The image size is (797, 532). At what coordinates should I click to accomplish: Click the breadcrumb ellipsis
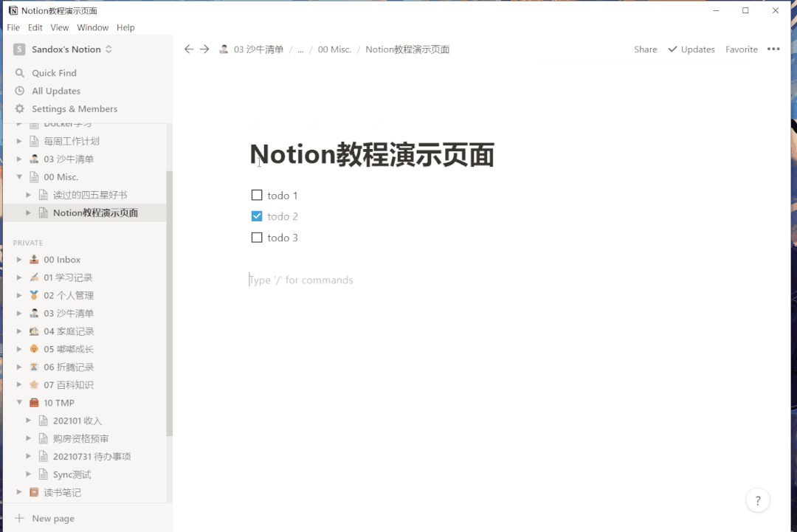coord(300,49)
